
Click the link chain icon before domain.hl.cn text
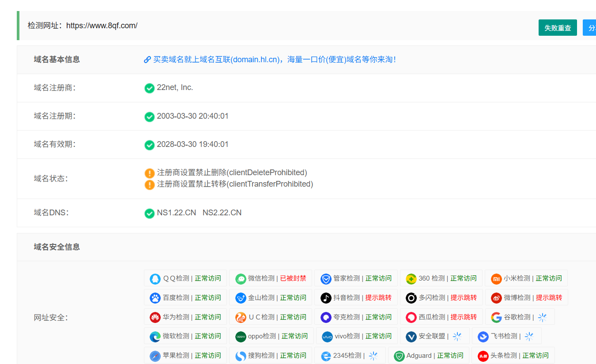(147, 59)
